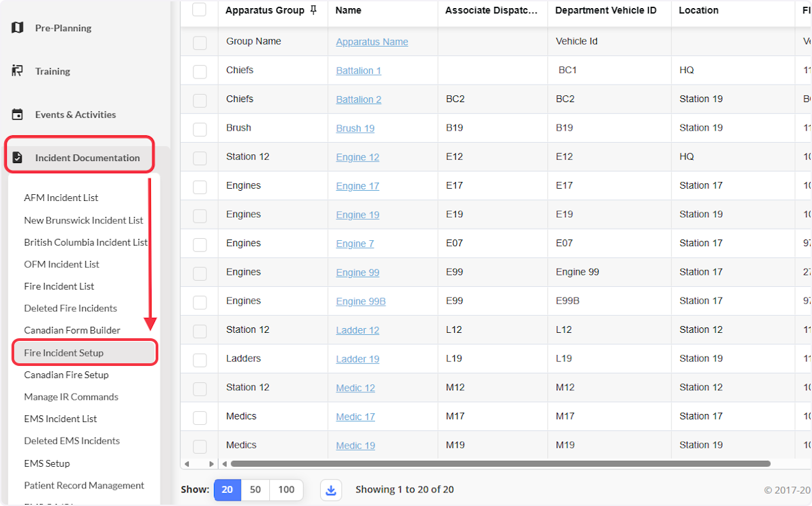Open Deleted Fire Incidents

70,308
